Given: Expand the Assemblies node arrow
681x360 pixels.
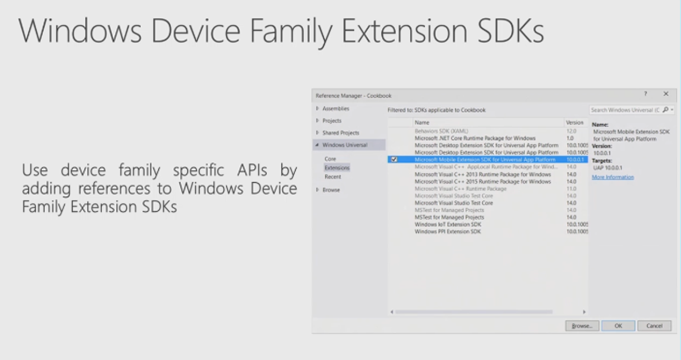Looking at the screenshot, I should (x=317, y=109).
